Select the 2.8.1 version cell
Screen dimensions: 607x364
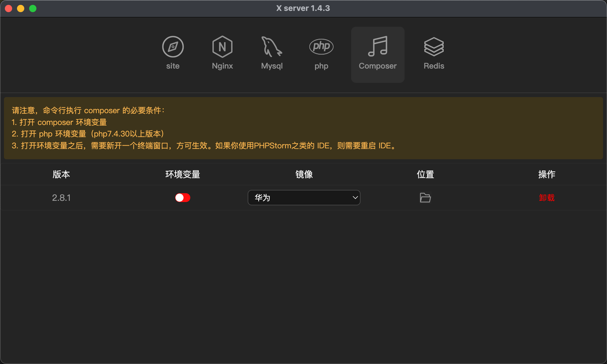[x=61, y=198]
